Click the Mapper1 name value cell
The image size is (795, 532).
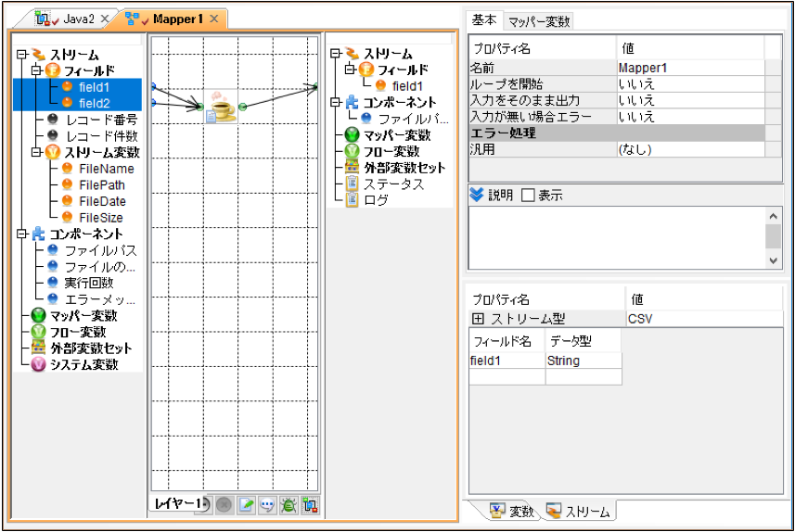tap(690, 68)
